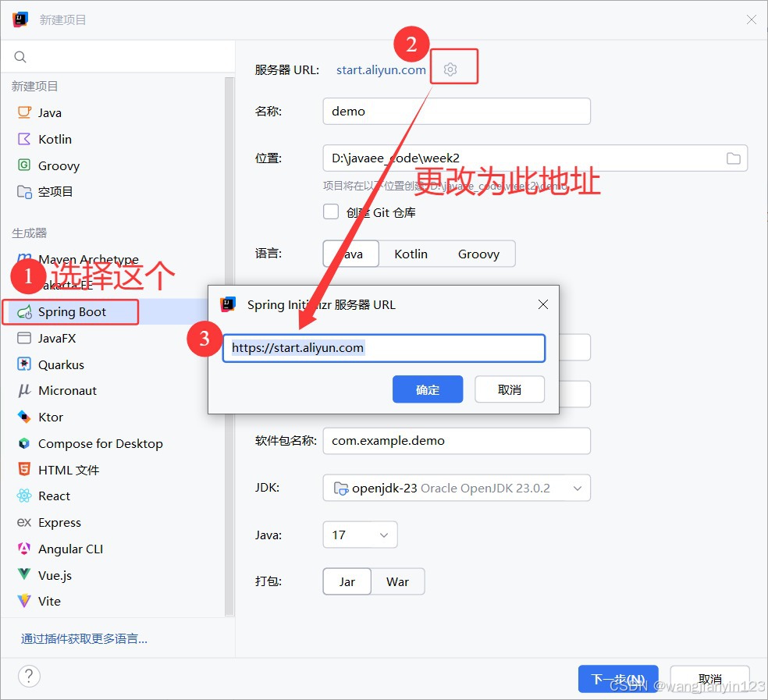Select the Express generator icon
The image size is (768, 700).
(24, 522)
